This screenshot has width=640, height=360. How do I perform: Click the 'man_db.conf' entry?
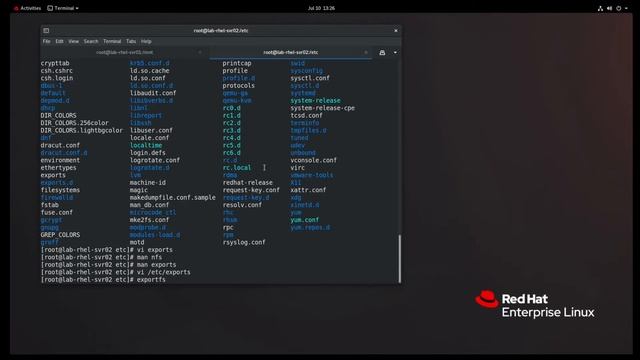[x=149, y=205]
